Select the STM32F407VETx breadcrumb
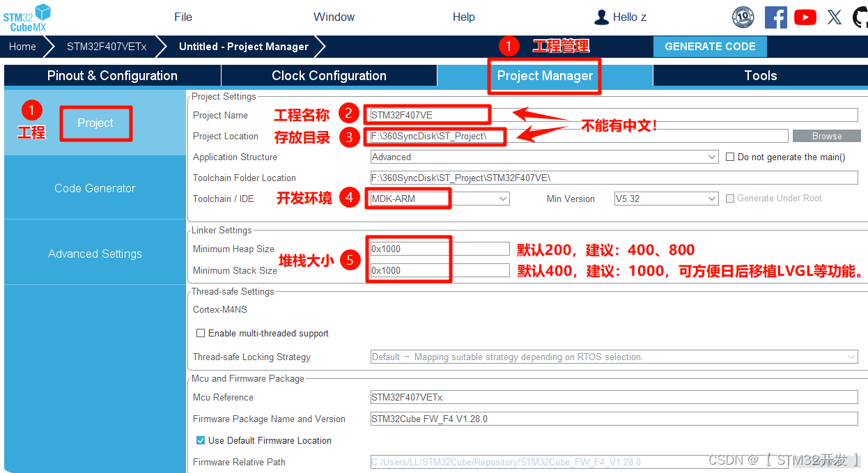This screenshot has height=473, width=868. click(107, 47)
